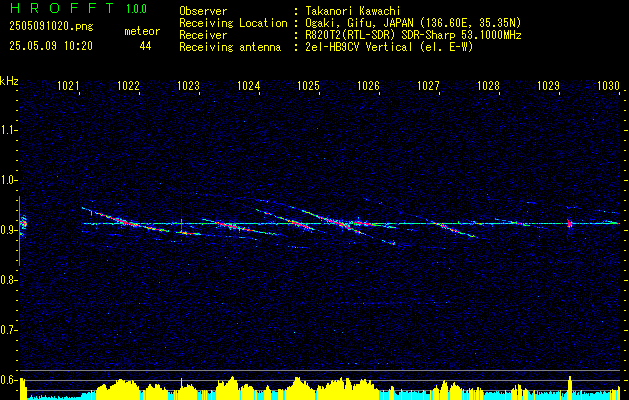
Task: Click frequency axis label 1.1
Action: pos(8,130)
